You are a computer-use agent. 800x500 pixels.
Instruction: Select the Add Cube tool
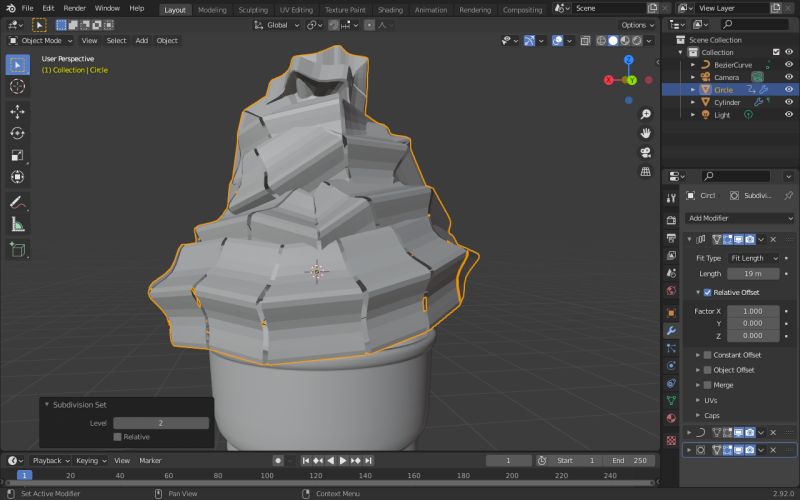pos(17,249)
